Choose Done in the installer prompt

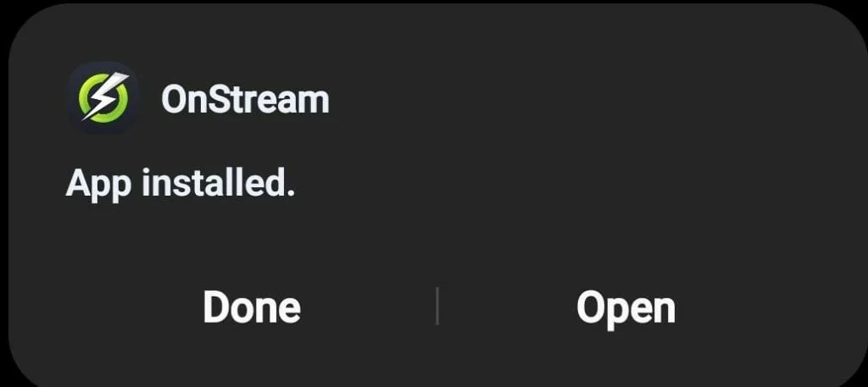(x=252, y=307)
